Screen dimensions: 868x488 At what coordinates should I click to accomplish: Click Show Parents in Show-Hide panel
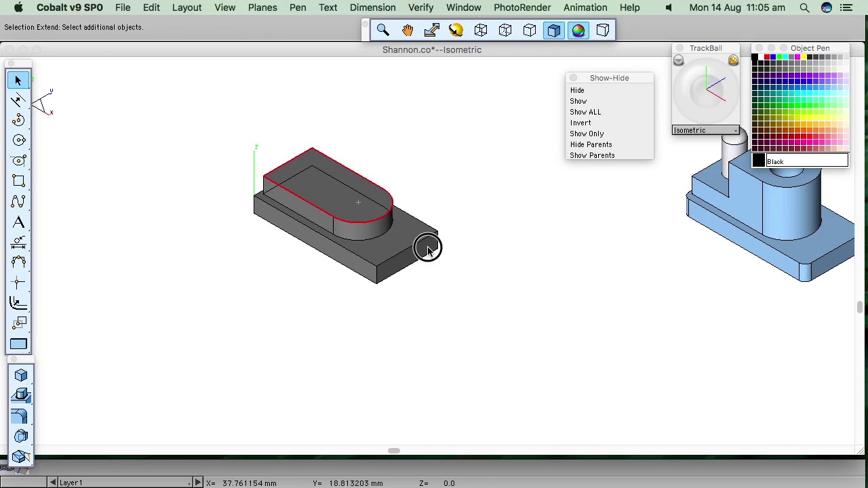(592, 155)
